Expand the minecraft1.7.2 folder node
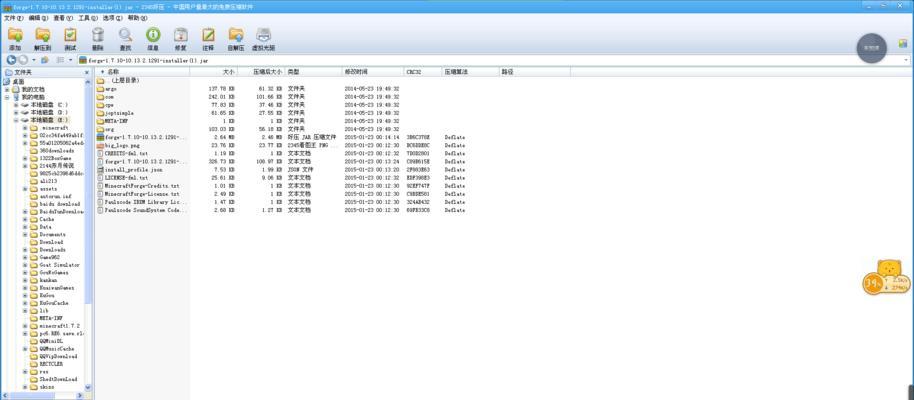The image size is (914, 400). (25, 325)
